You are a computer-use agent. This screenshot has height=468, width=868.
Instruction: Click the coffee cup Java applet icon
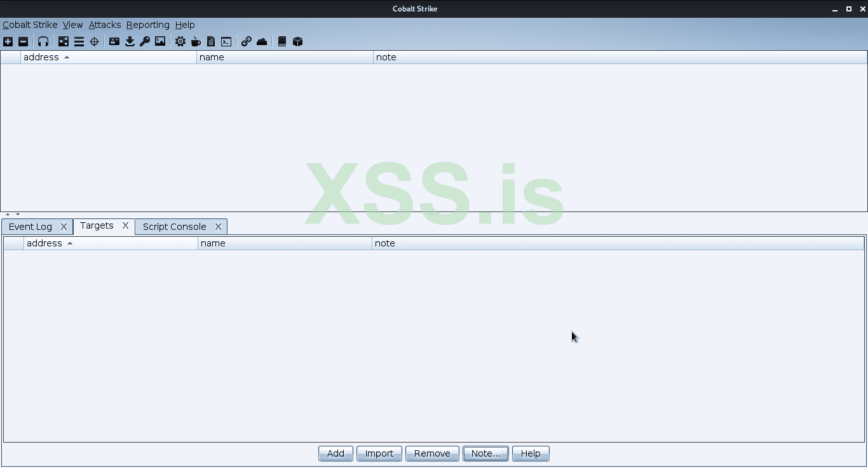[196, 42]
